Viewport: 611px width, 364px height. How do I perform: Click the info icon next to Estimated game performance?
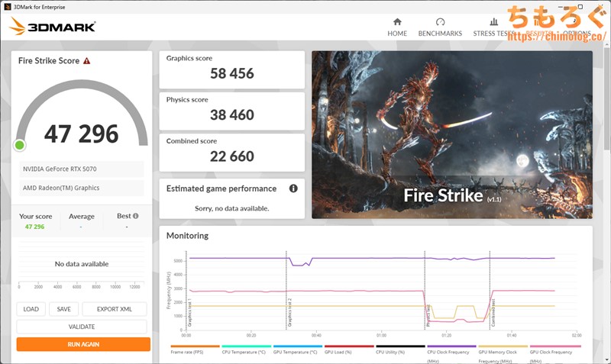293,188
